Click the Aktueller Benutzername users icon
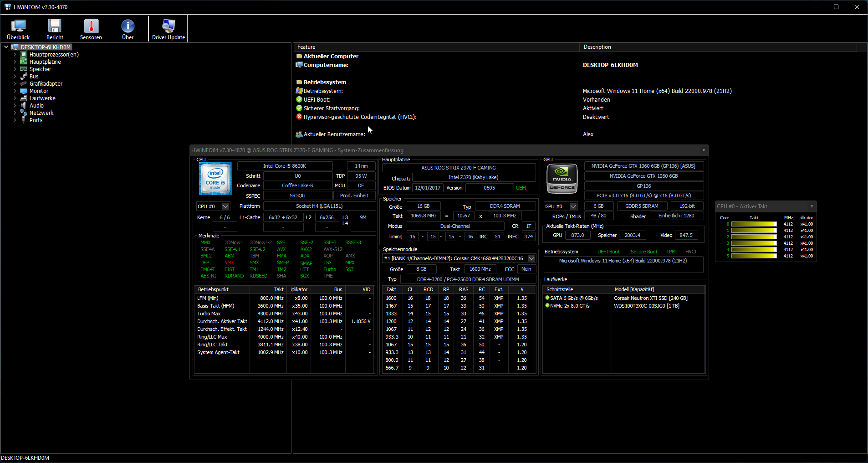This screenshot has height=463, width=868. [299, 134]
